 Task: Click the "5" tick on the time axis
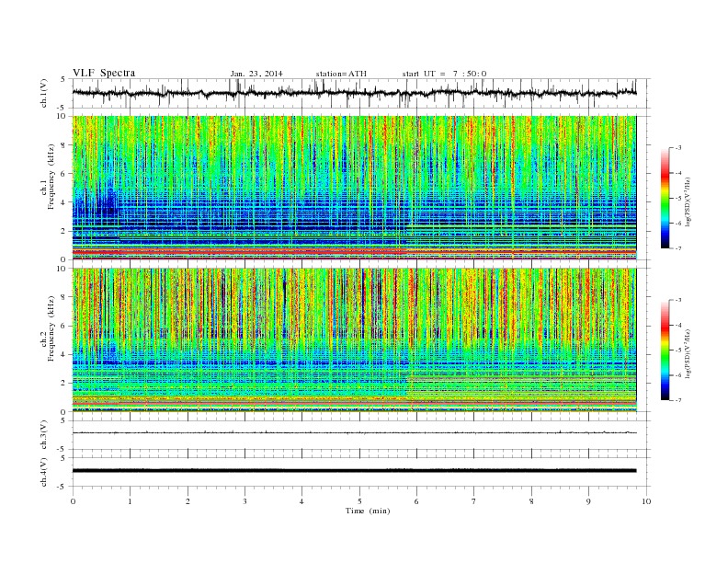point(359,501)
